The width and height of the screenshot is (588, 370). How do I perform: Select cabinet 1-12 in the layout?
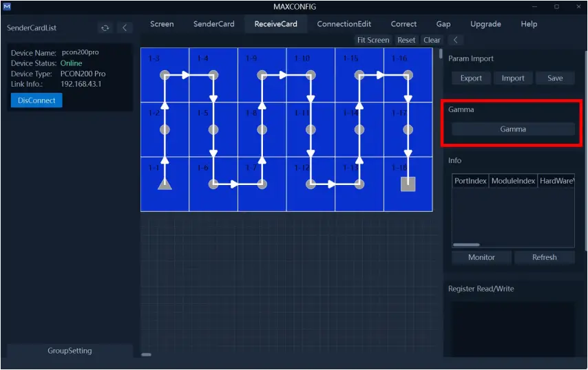point(311,184)
